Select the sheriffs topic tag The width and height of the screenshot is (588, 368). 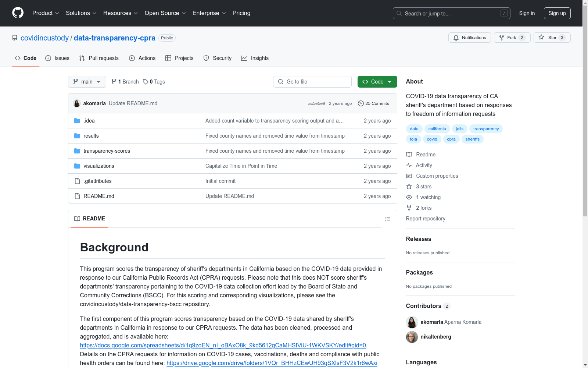(473, 139)
